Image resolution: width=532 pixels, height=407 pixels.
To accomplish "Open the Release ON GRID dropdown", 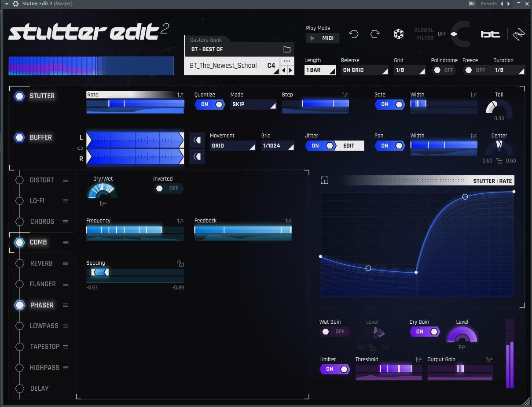I will click(x=365, y=70).
